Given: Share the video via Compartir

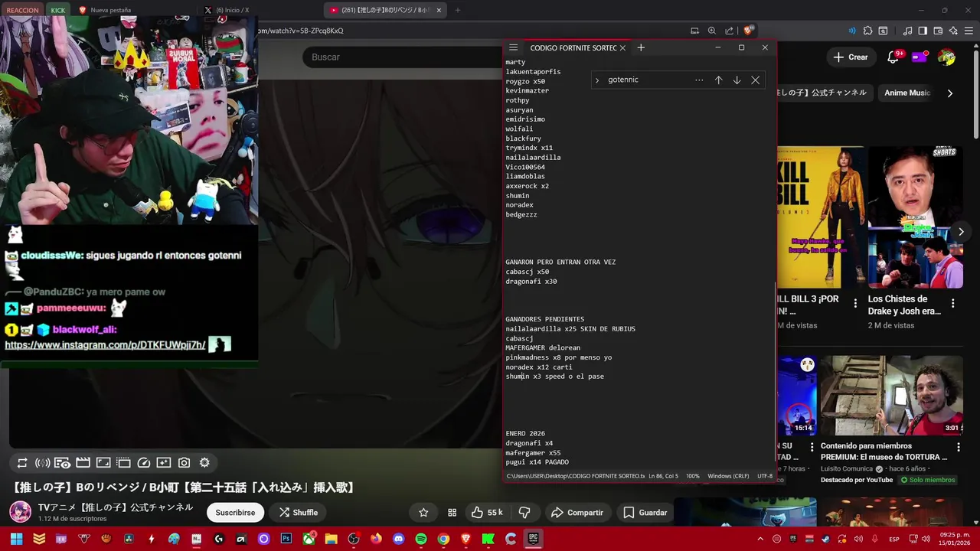Looking at the screenshot, I should pyautogui.click(x=577, y=513).
